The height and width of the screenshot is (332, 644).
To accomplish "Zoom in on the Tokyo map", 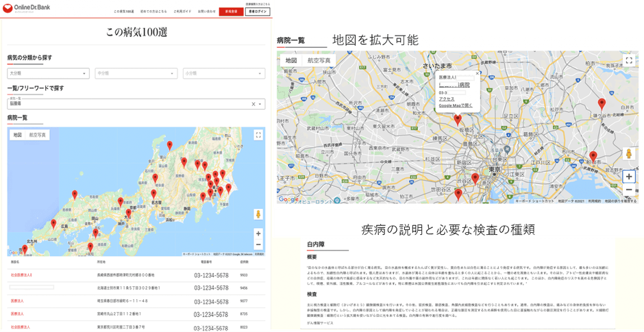I will [629, 177].
